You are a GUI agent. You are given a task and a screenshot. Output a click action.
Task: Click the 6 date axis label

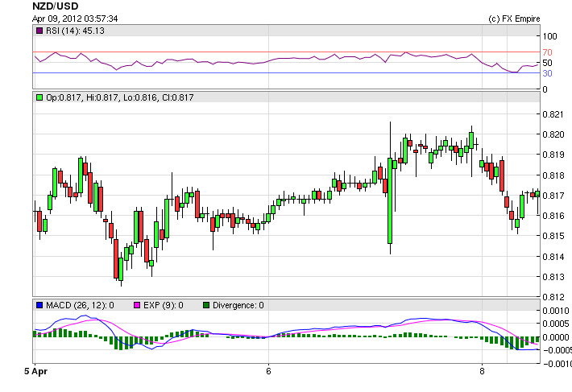(x=268, y=371)
